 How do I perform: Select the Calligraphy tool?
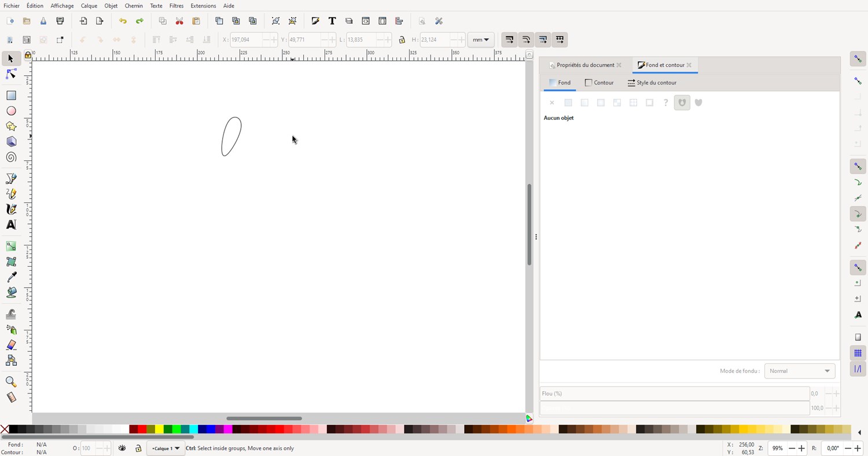coord(11,209)
